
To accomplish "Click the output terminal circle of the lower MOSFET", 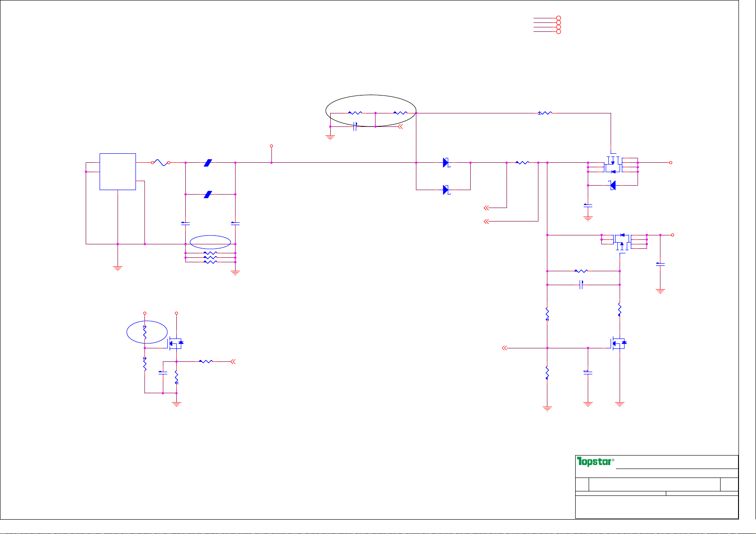I will pos(673,235).
